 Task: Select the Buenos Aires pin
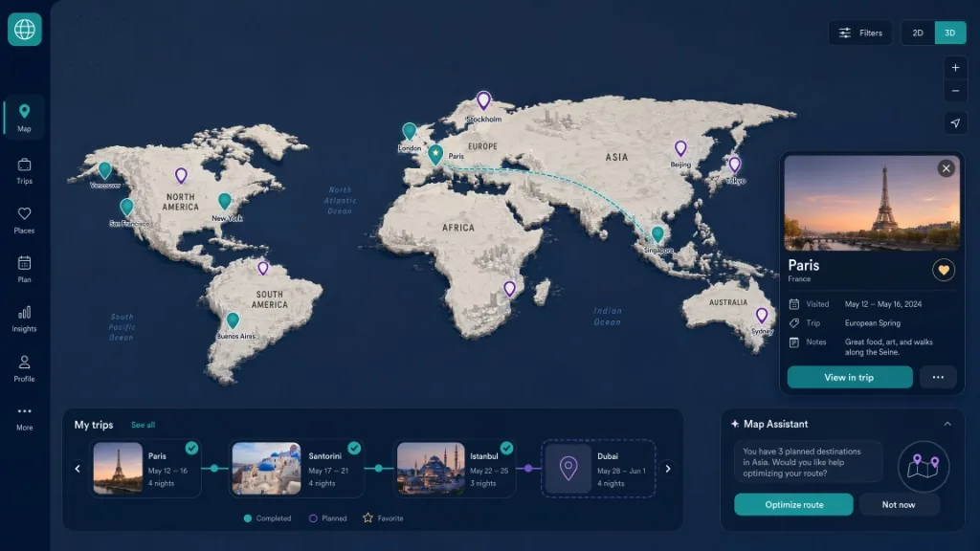(x=233, y=320)
